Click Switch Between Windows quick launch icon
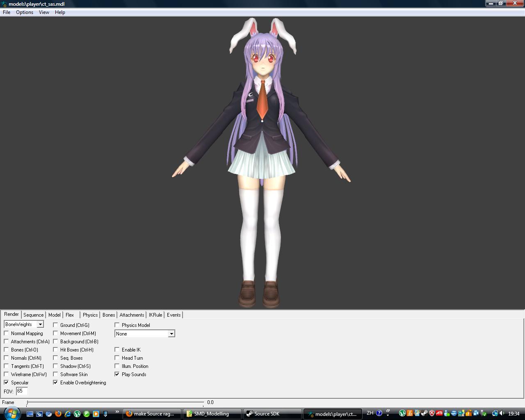525x420 pixels. point(39,414)
